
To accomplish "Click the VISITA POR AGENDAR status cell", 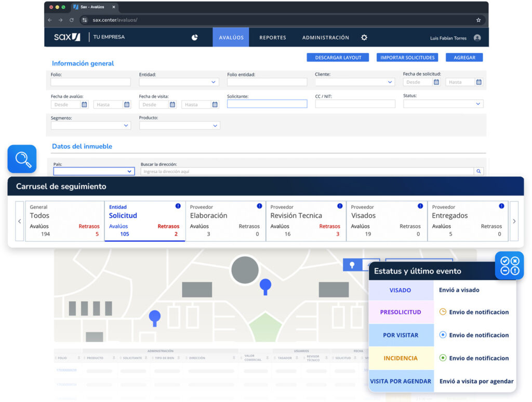I will point(401,381).
